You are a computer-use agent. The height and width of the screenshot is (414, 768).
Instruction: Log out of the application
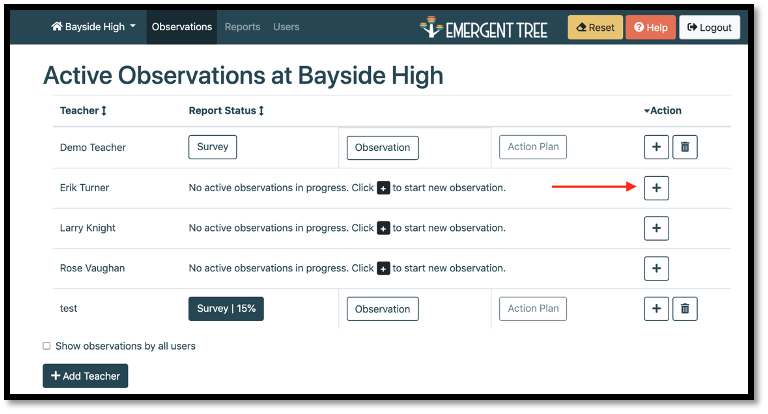coord(709,27)
